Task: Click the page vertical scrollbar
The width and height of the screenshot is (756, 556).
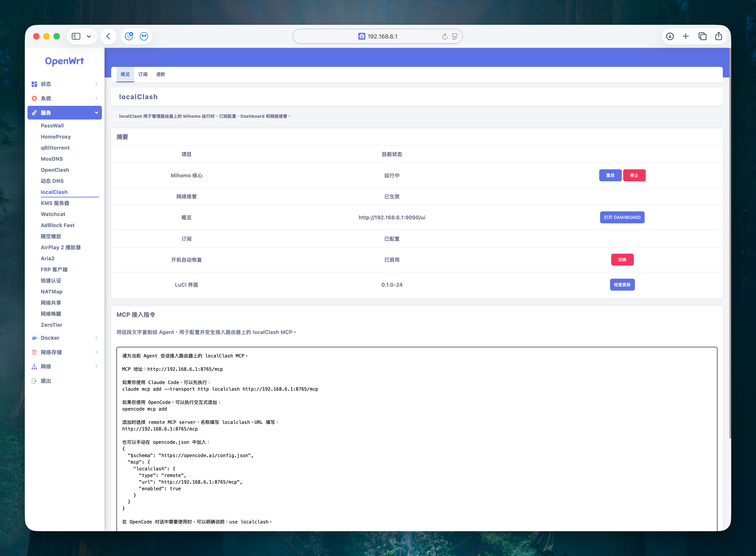Action: [x=730, y=243]
